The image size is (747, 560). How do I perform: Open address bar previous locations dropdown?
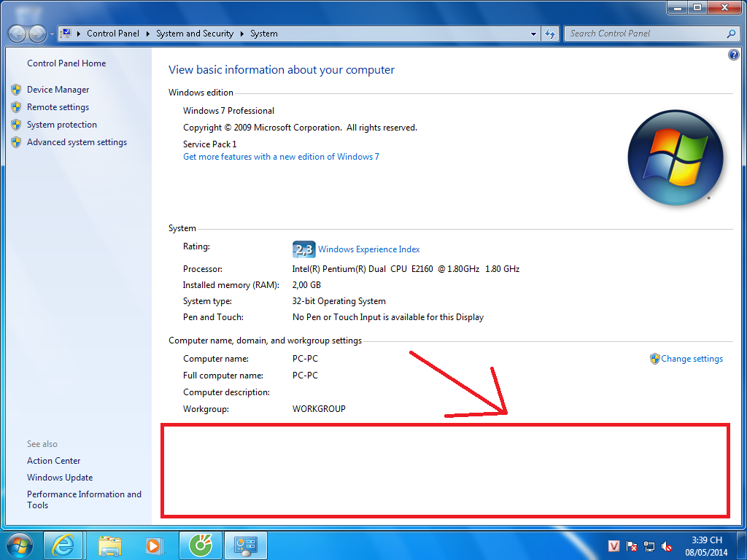533,34
